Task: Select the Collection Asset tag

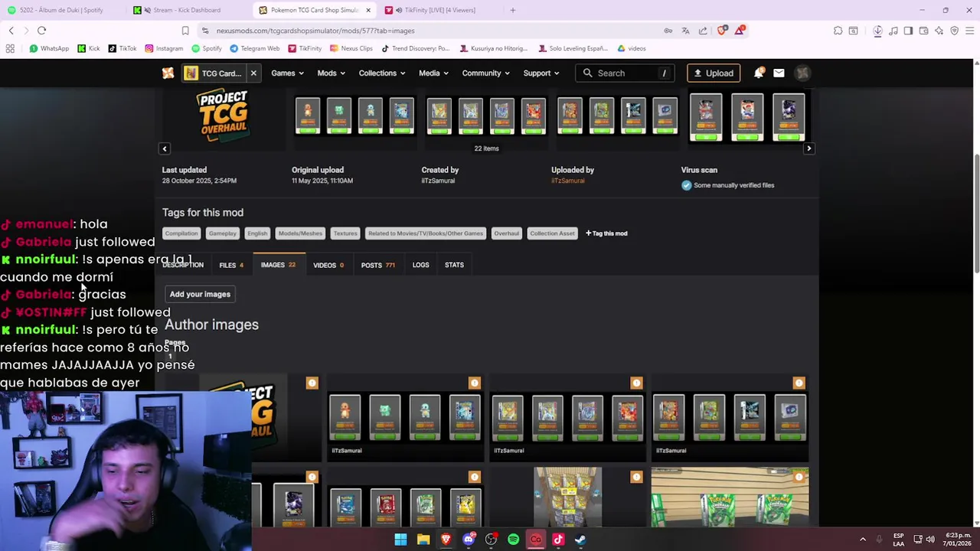Action: coord(552,233)
